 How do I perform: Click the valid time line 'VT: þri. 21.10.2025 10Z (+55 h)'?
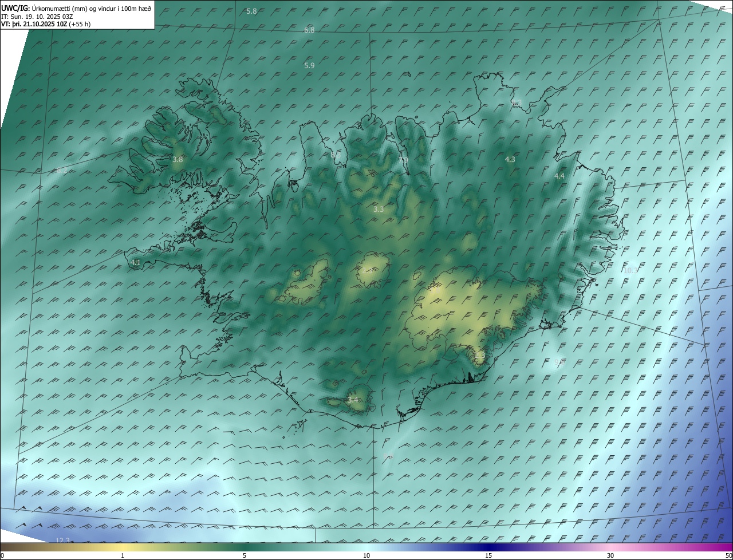click(46, 24)
